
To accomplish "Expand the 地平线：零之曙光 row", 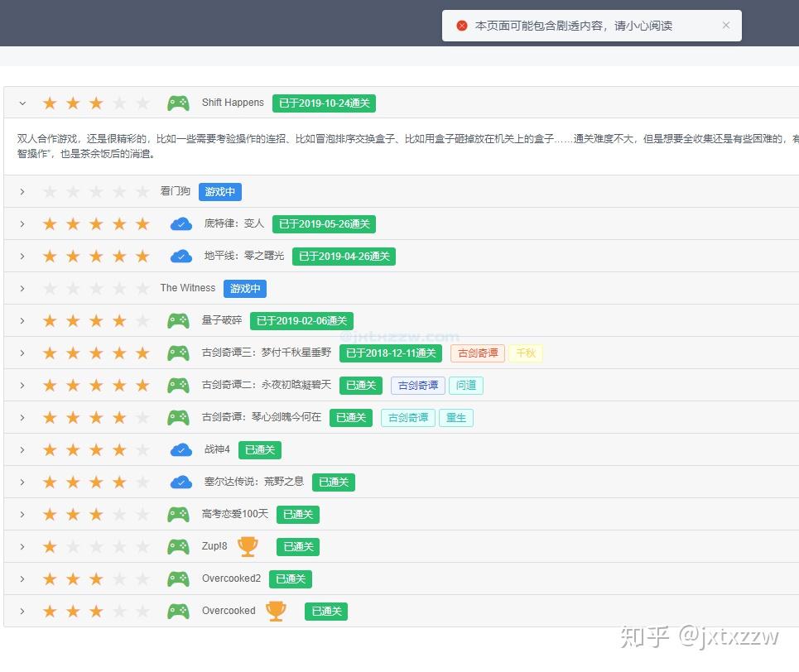I will click(22, 256).
